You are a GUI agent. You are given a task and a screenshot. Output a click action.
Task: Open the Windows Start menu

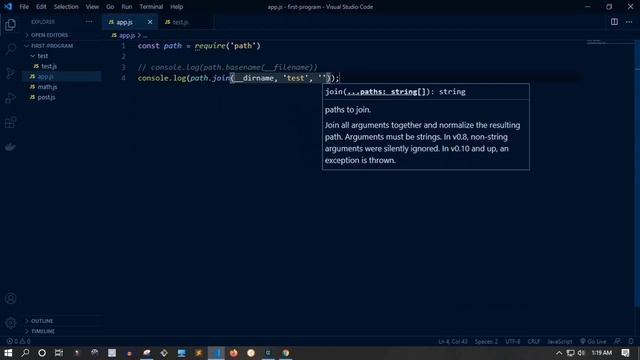(8, 353)
